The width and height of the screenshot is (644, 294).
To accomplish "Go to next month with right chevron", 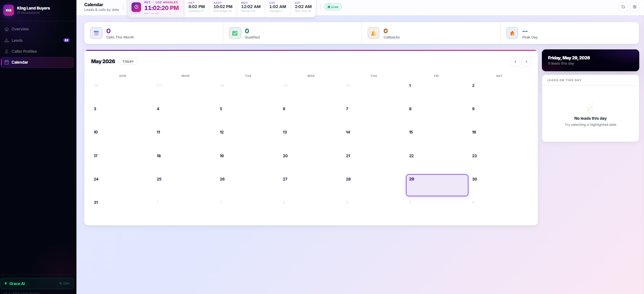I will tap(526, 62).
